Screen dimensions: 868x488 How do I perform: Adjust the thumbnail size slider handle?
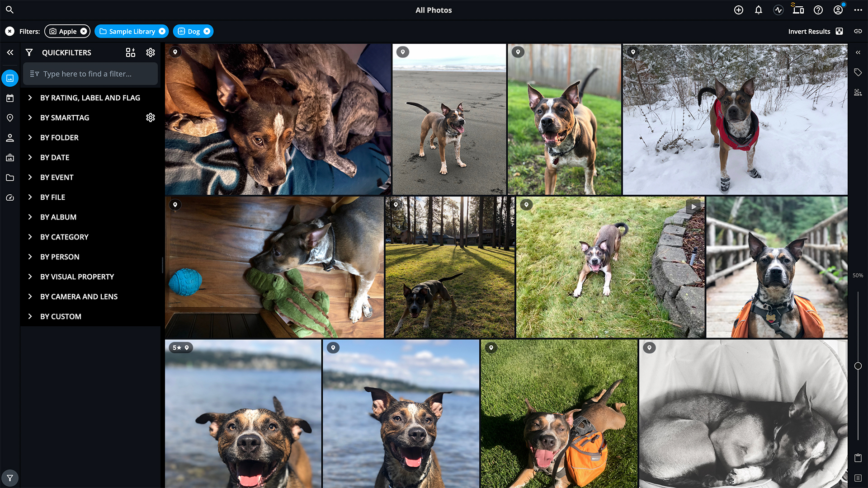[x=858, y=366]
